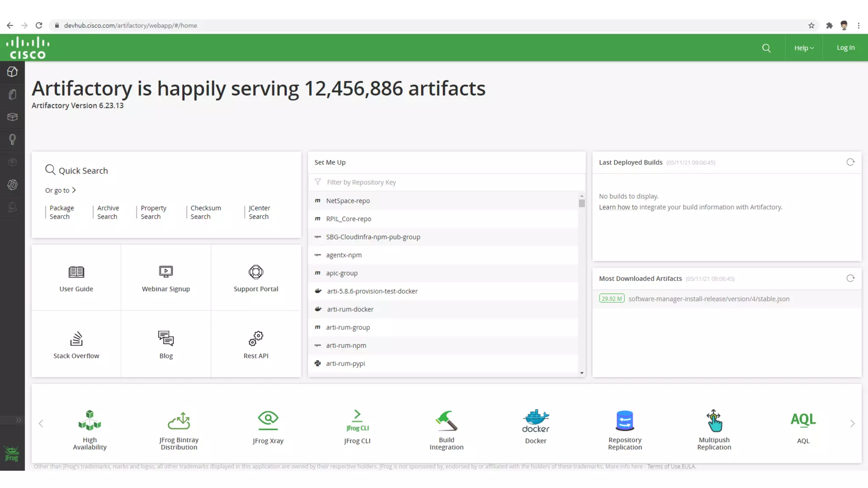Click the User Guide book icon
This screenshot has width=868, height=488.
pyautogui.click(x=76, y=272)
